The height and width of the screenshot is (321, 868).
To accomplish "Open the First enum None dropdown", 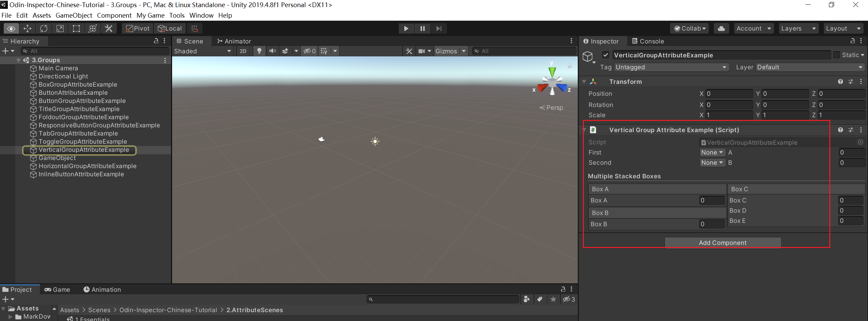I will coord(712,153).
